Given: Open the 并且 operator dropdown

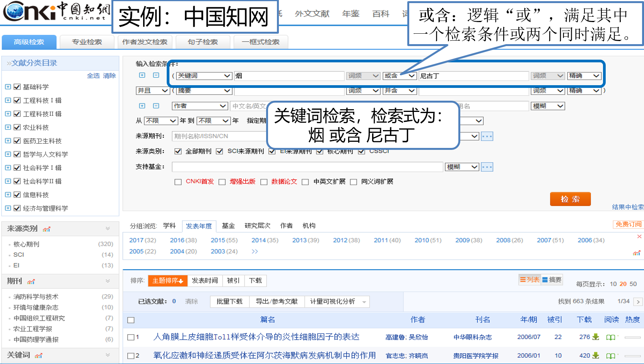Looking at the screenshot, I should click(x=152, y=91).
